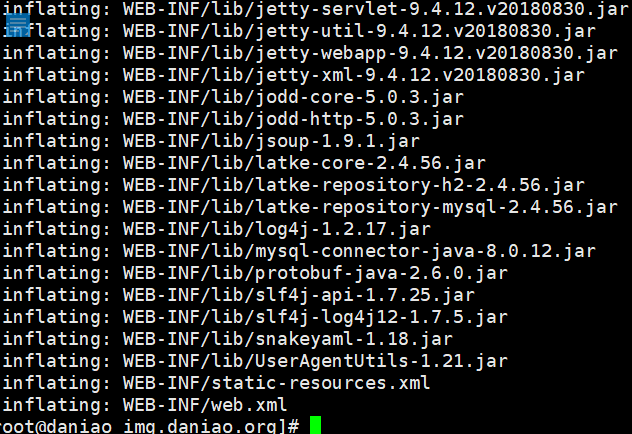Image resolution: width=632 pixels, height=434 pixels.
Task: Click the static-resources.xml file path
Action: [276, 383]
